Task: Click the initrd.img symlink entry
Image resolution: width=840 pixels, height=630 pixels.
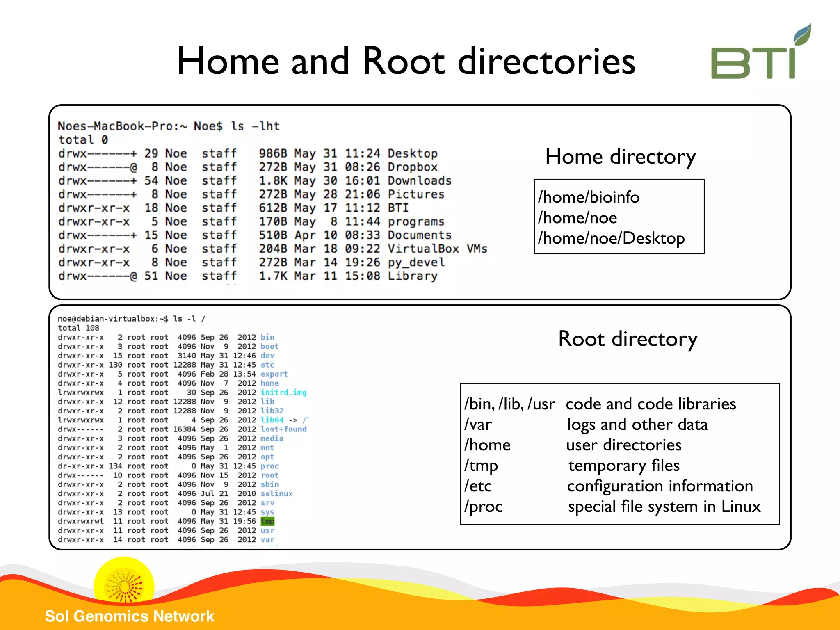Action: click(283, 392)
